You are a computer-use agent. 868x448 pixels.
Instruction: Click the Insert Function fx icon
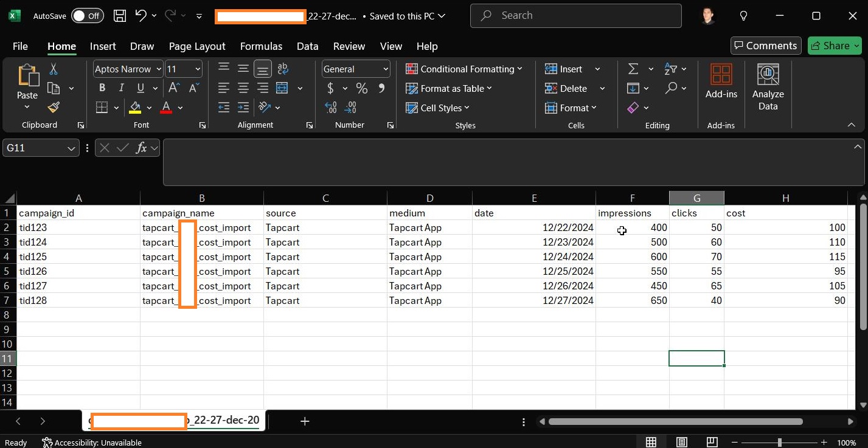point(141,148)
